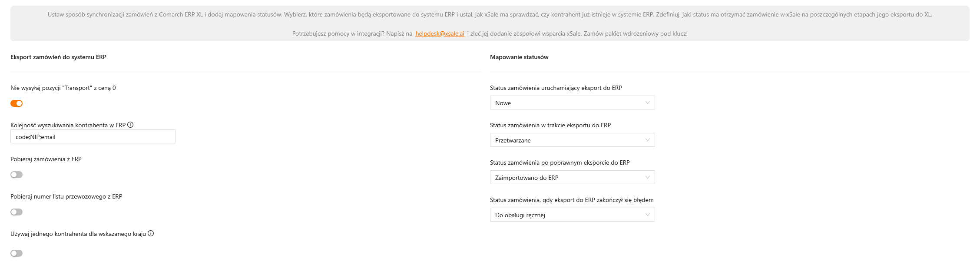Click the helpdesk@xsale.ai email link

440,33
